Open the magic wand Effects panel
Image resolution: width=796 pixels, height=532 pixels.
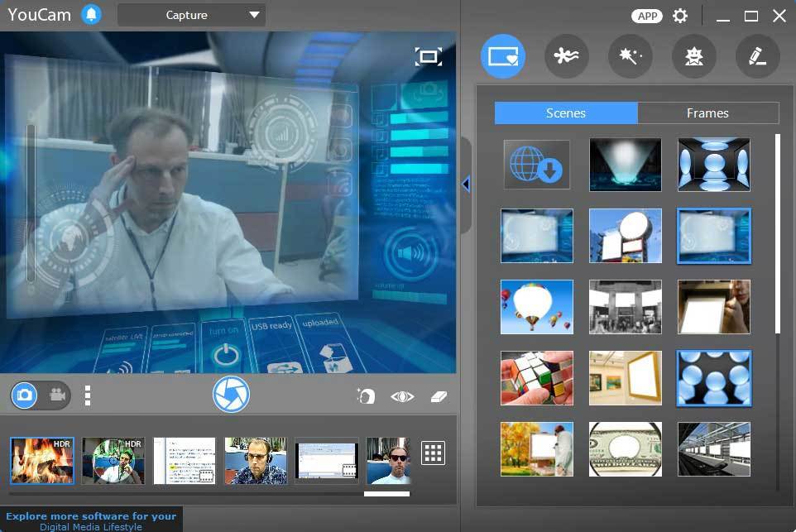pyautogui.click(x=630, y=56)
